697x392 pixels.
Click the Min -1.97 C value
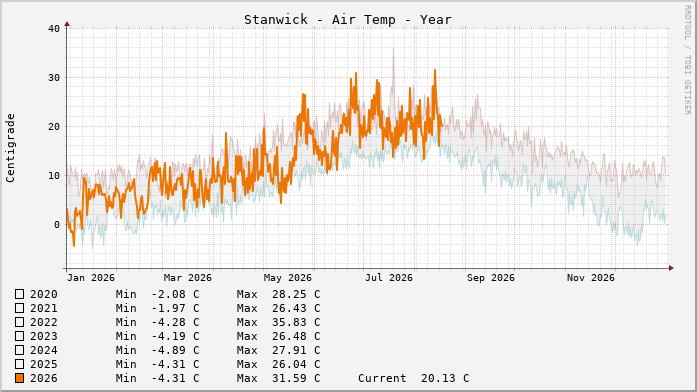[x=157, y=308]
